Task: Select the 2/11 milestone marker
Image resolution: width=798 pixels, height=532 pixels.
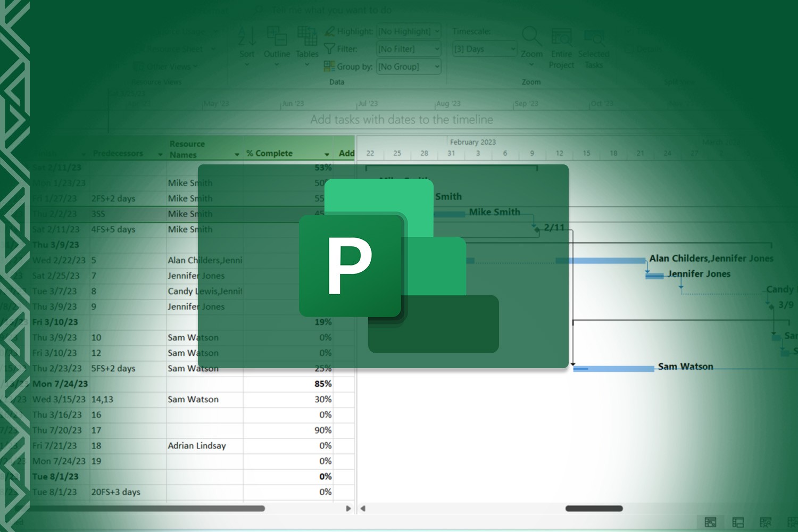Action: 536,229
